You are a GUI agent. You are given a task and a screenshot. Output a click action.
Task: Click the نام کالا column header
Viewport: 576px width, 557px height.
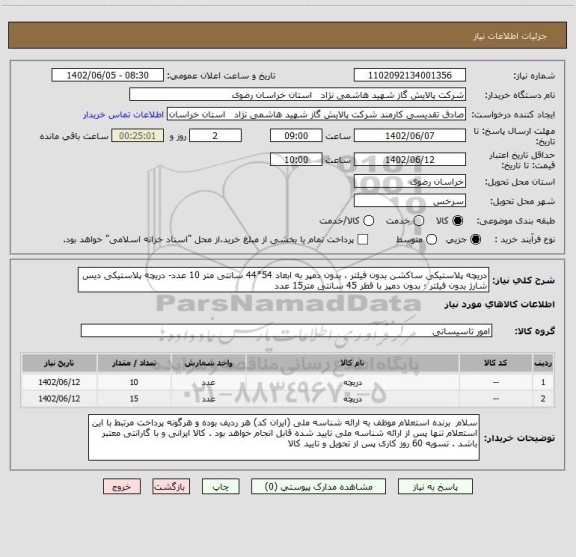[352, 363]
